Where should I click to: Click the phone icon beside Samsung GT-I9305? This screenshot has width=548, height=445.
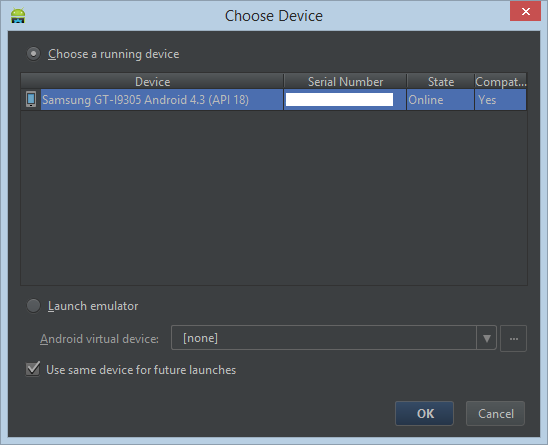click(x=31, y=99)
